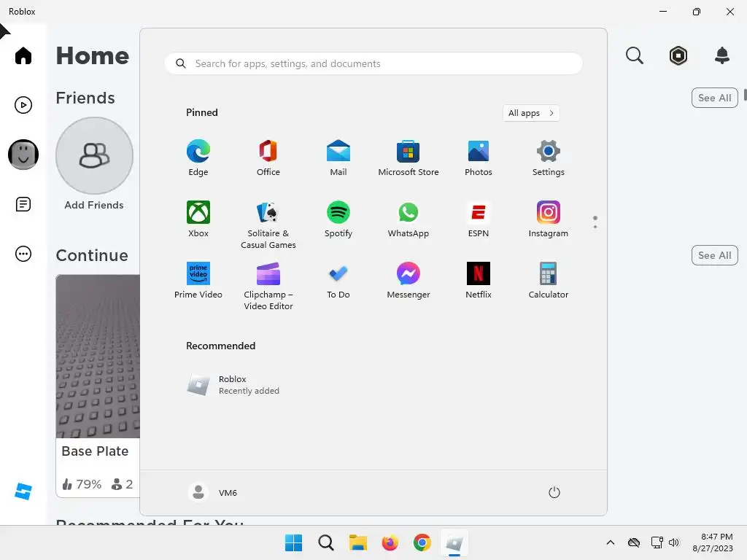
Task: Show hidden tray icons chevron
Action: point(611,542)
